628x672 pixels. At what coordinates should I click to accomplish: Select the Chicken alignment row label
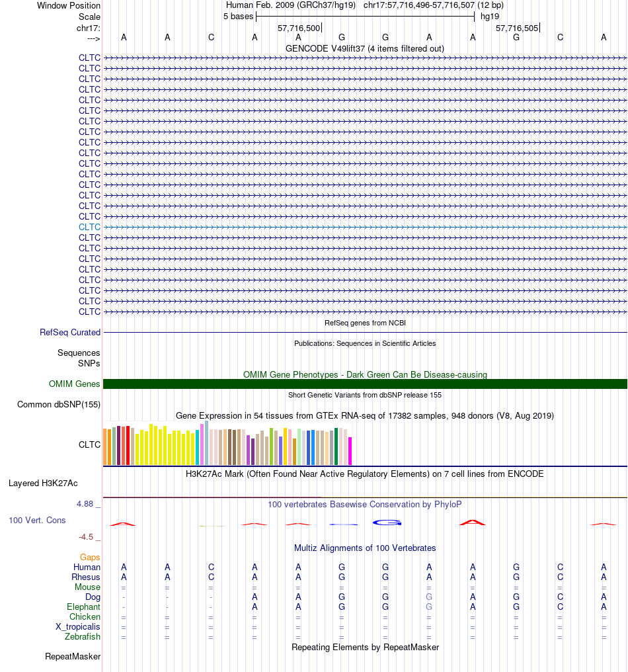tap(85, 616)
